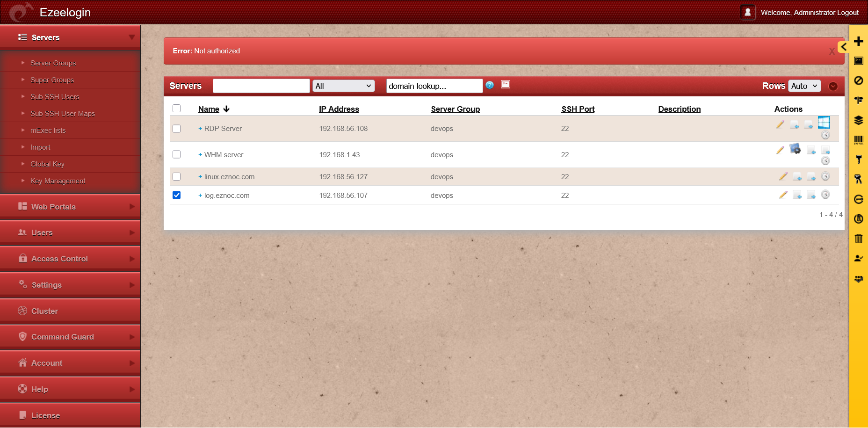This screenshot has height=428, width=868.
Task: Click the barcode icon in yellow sidebar
Action: 858,140
